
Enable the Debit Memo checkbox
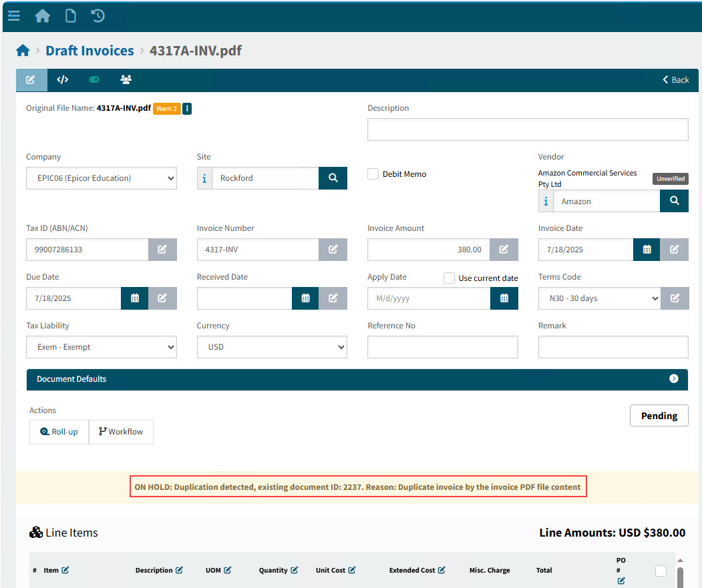(x=373, y=174)
